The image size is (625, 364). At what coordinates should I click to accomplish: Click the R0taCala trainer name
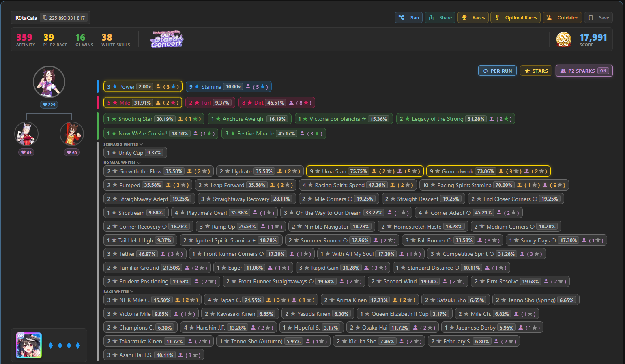[x=26, y=18]
